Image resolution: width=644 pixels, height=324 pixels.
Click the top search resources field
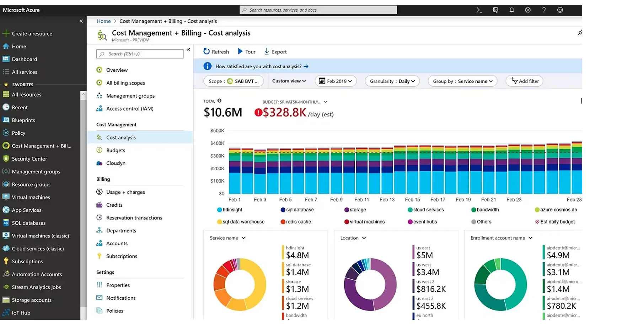click(x=318, y=10)
